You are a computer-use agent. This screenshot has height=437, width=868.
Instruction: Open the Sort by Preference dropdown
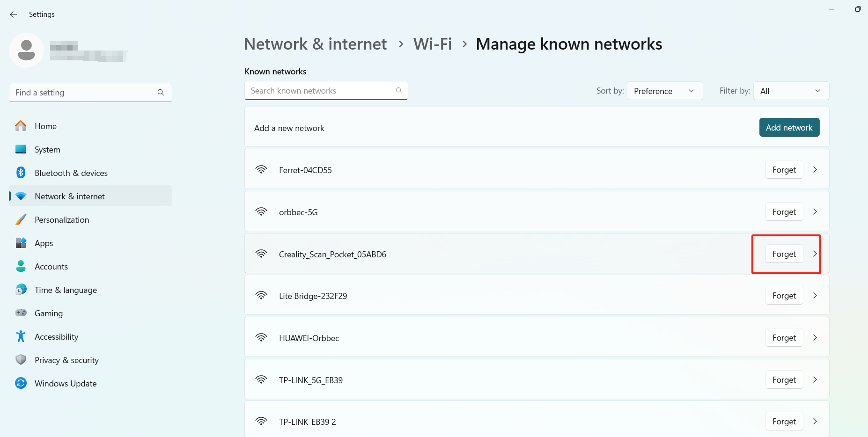pos(664,91)
